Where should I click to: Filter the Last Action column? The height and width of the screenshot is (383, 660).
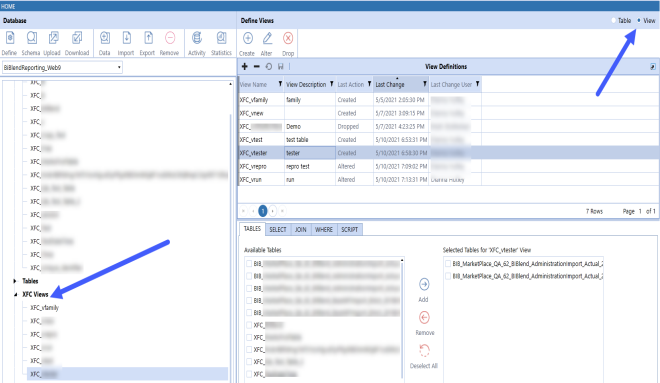pos(369,84)
